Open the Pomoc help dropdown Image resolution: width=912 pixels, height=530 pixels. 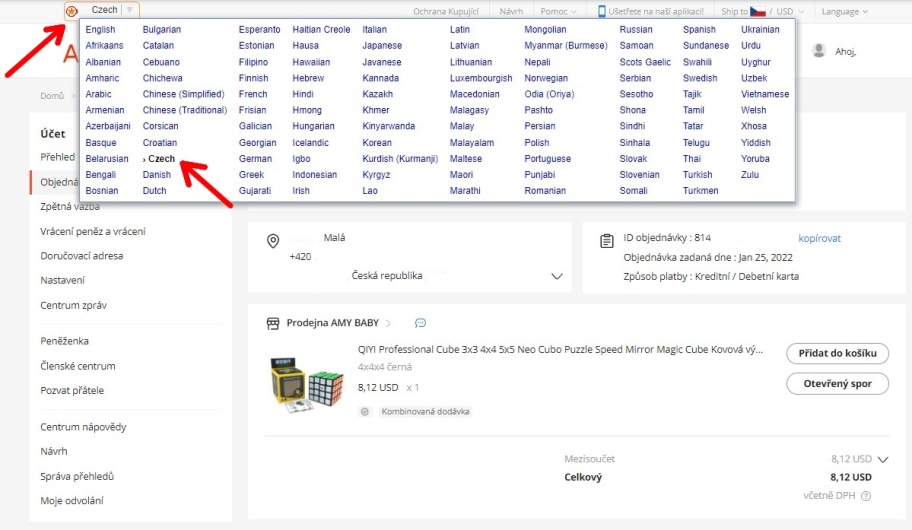[558, 12]
